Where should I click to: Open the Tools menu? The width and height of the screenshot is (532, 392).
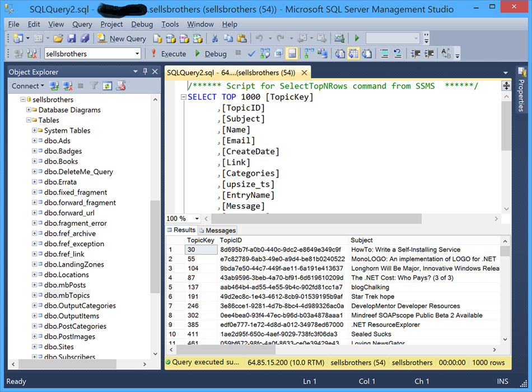170,24
